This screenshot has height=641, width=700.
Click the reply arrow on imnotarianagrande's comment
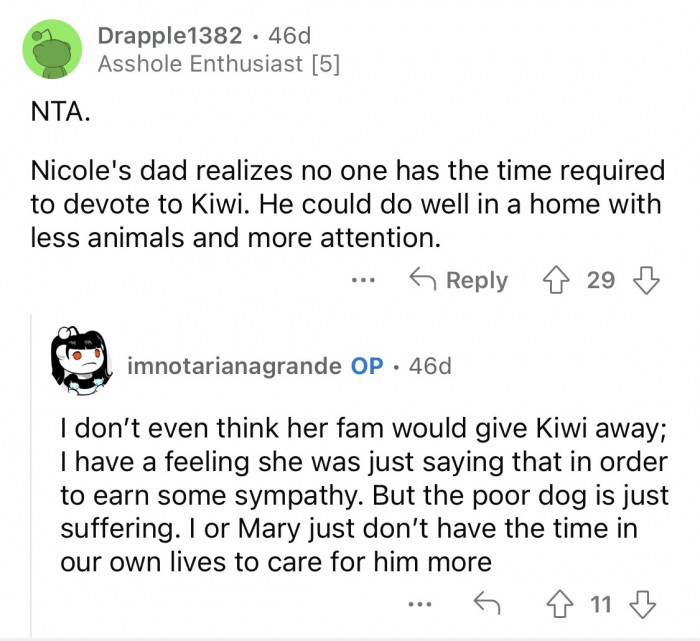[x=486, y=604]
